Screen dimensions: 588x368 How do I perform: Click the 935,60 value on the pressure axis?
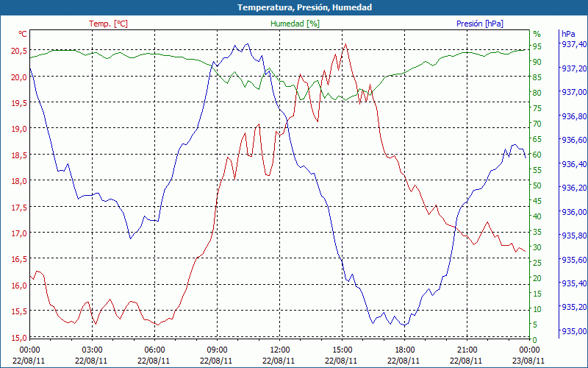[574, 260]
